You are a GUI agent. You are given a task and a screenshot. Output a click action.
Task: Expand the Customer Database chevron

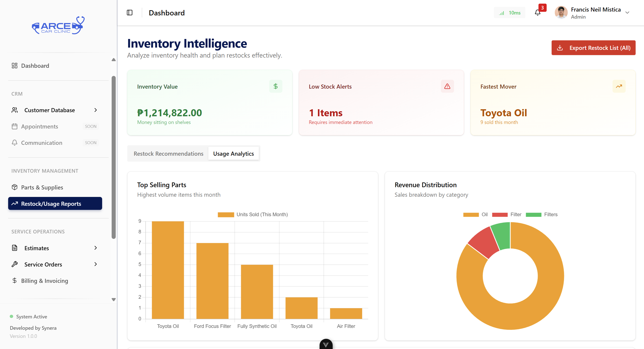tap(96, 110)
